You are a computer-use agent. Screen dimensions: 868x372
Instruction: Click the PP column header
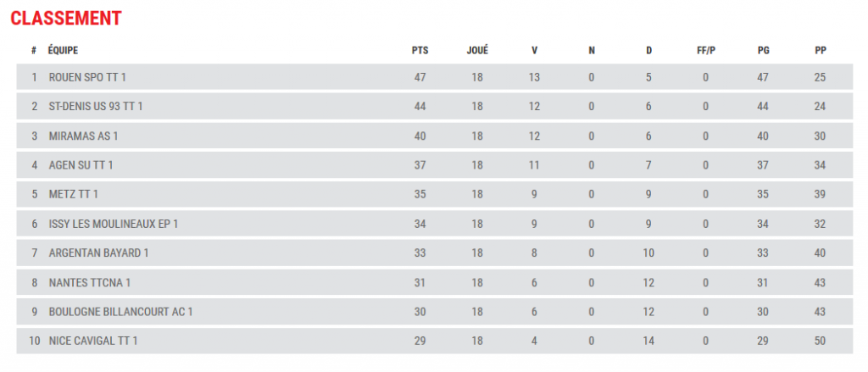(x=820, y=50)
